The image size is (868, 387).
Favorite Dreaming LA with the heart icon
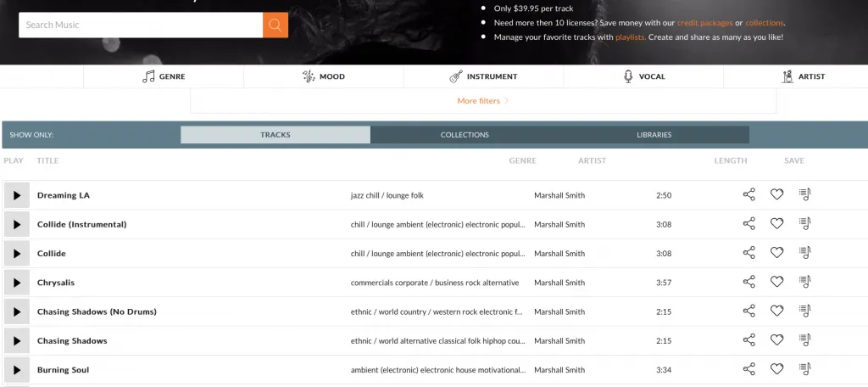coord(777,194)
